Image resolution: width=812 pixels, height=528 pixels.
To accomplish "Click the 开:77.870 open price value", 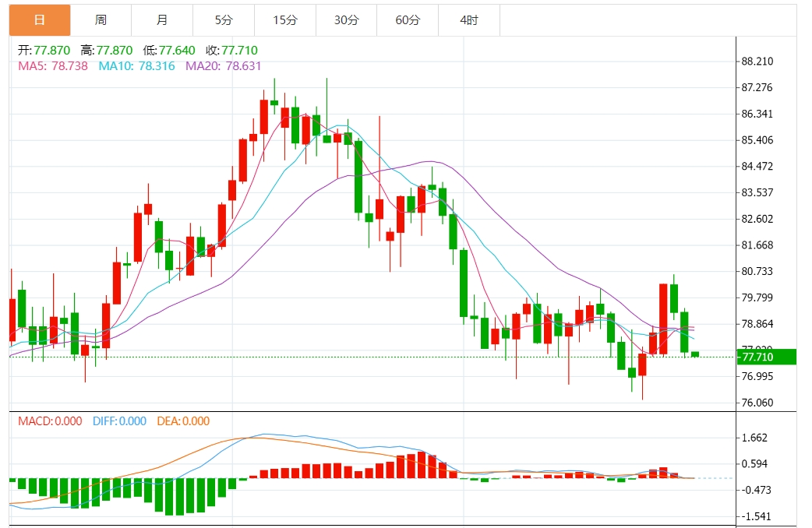I will pyautogui.click(x=44, y=50).
